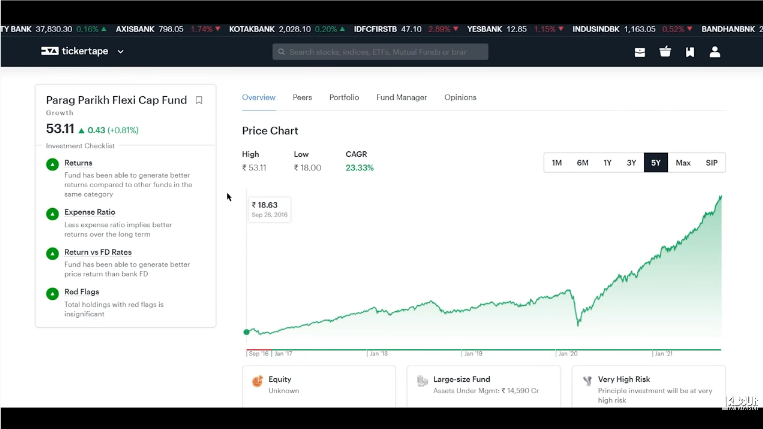Click the chart range slider bar

pyautogui.click(x=484, y=349)
